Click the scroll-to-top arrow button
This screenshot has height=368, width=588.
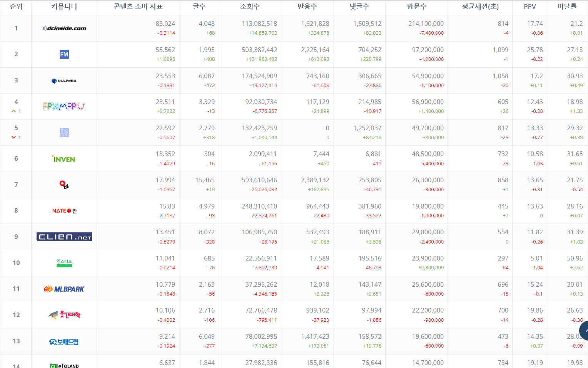point(584,331)
